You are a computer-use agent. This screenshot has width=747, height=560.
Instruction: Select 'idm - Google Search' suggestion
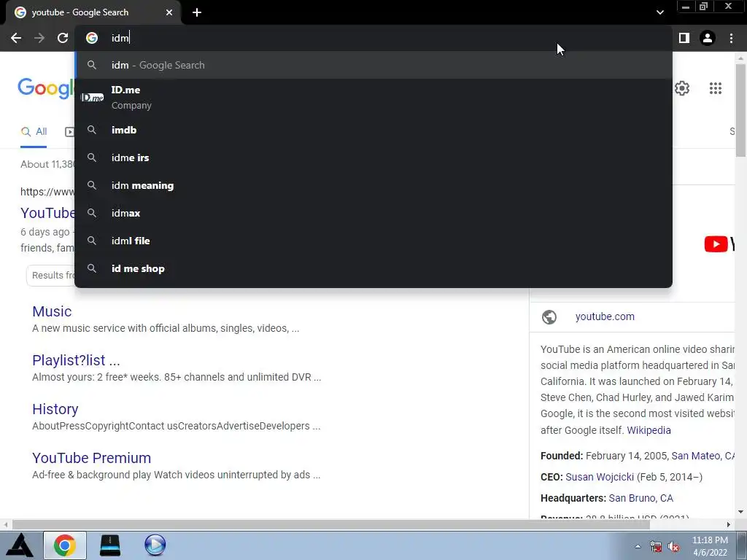(x=373, y=65)
